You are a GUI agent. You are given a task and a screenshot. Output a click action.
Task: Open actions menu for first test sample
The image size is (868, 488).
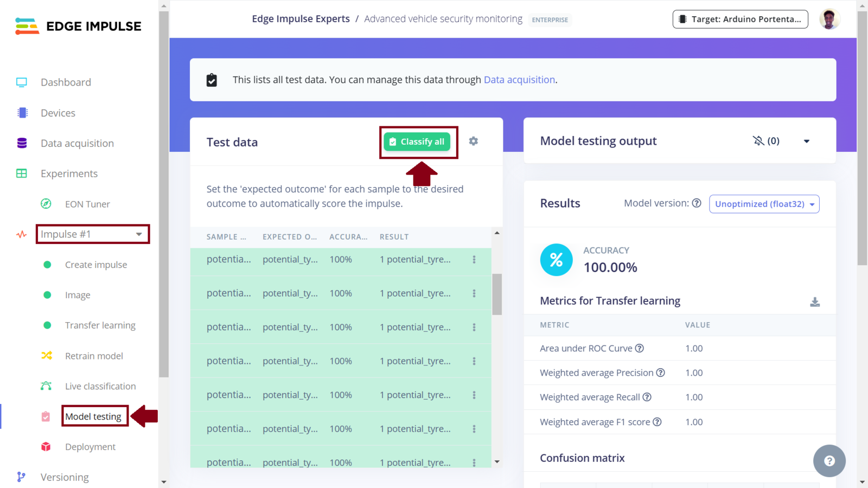pyautogui.click(x=474, y=260)
